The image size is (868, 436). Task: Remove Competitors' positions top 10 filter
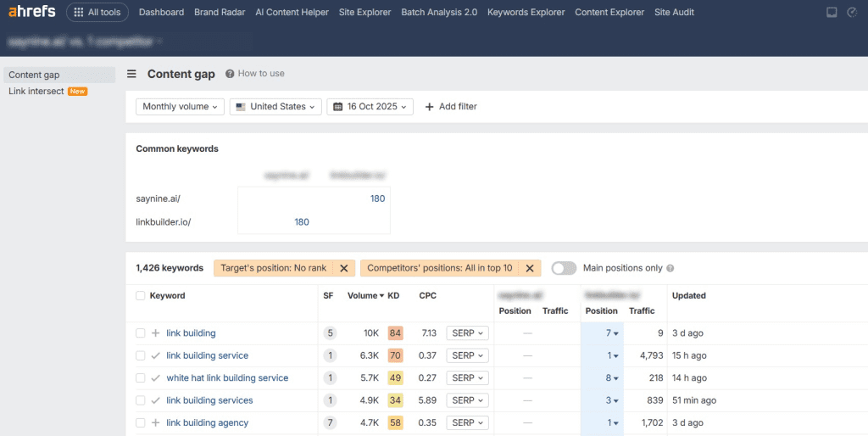(x=530, y=268)
